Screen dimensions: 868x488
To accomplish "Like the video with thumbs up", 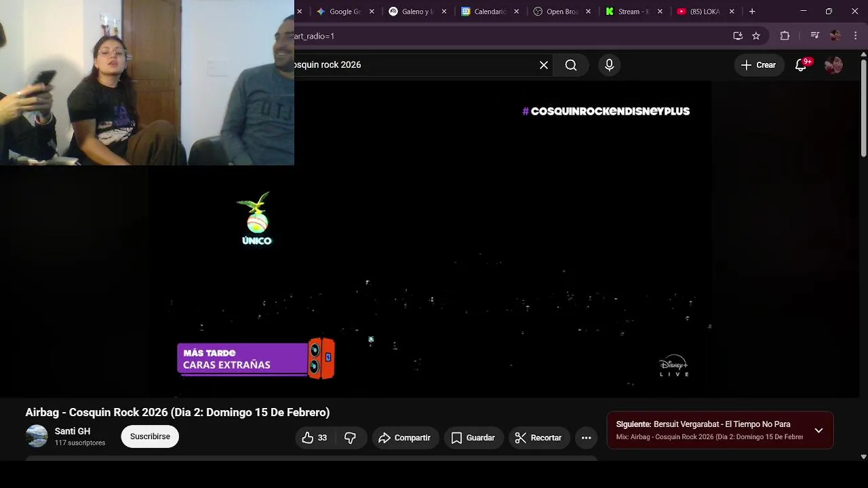I will (315, 438).
